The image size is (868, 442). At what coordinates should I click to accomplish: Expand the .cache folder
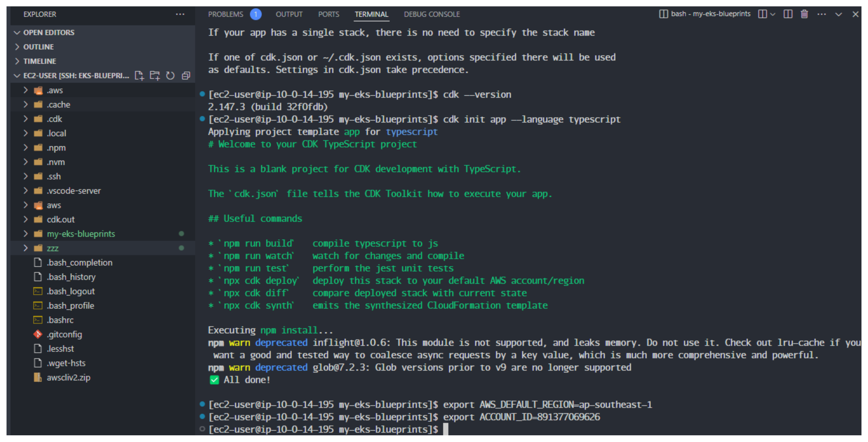102,104
